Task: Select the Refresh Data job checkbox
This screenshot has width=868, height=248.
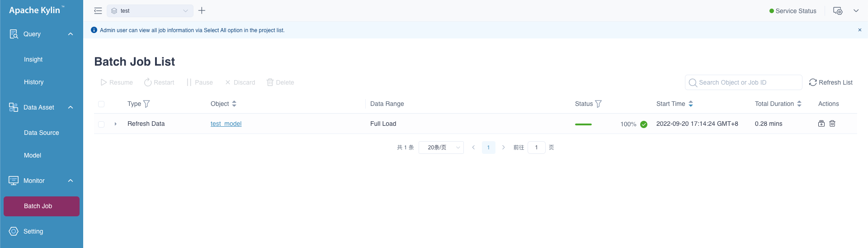Action: tap(101, 124)
